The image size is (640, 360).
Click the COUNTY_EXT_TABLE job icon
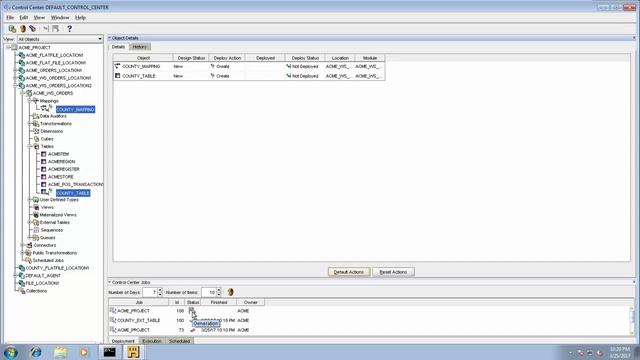(x=113, y=320)
